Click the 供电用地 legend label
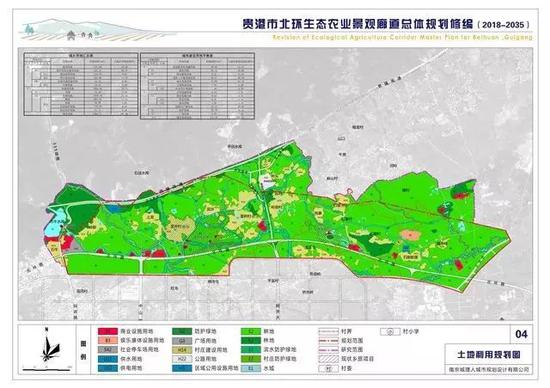The width and height of the screenshot is (550, 388). (x=131, y=368)
